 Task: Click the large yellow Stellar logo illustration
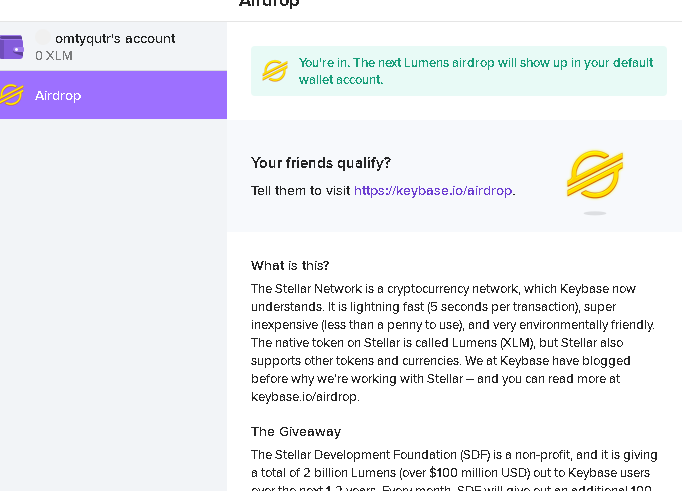[x=595, y=175]
